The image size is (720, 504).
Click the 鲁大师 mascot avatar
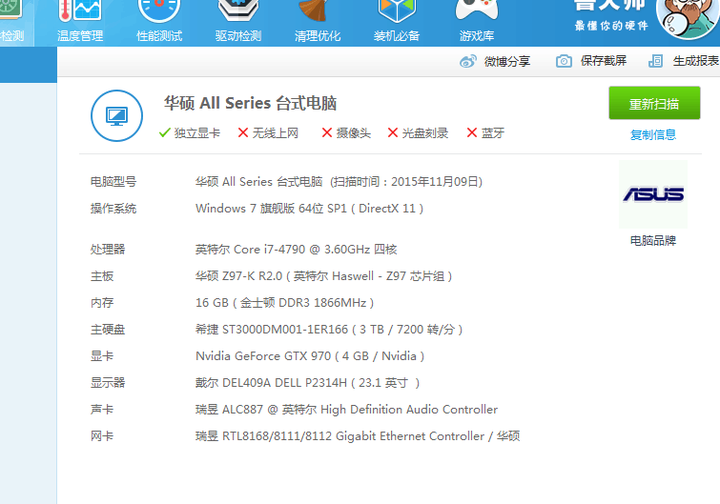tap(687, 19)
